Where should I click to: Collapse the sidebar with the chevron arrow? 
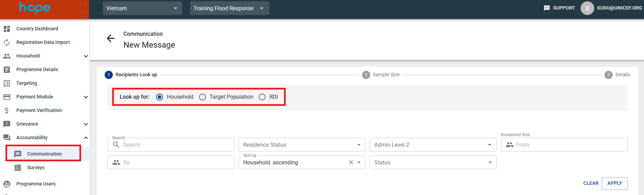coord(82,8)
